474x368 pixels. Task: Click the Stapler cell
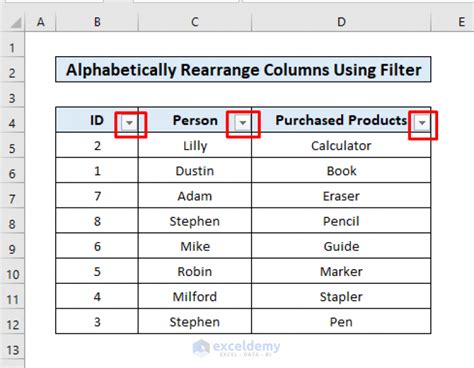point(341,297)
